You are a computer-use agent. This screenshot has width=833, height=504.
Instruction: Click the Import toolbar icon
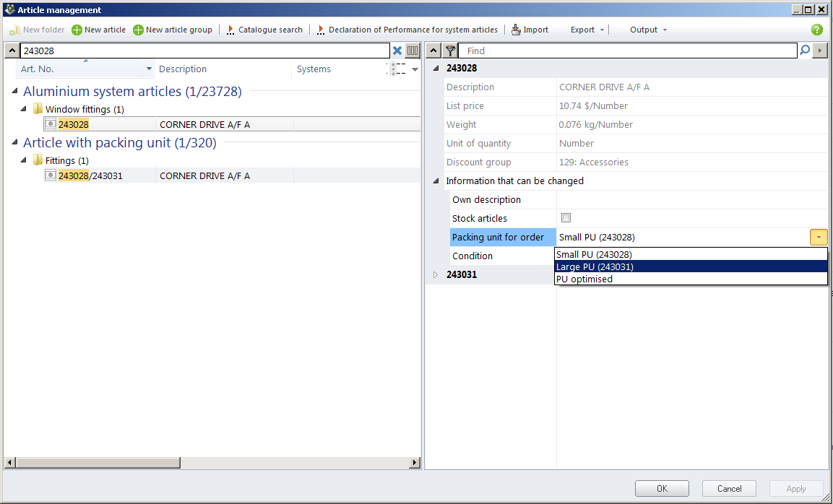point(516,30)
